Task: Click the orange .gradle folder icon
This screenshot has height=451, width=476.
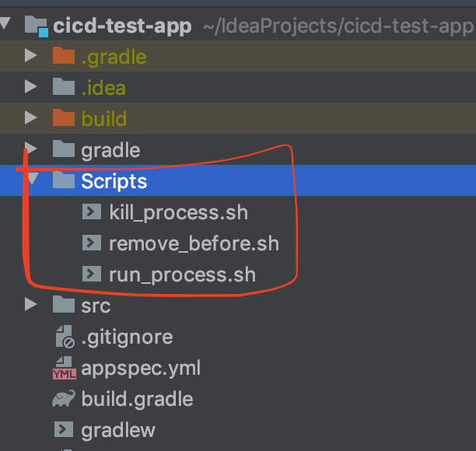Action: pyautogui.click(x=64, y=55)
